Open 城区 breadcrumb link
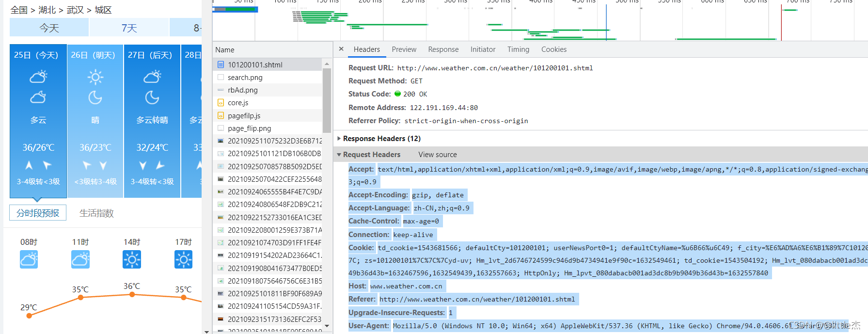The image size is (868, 334). [x=103, y=10]
